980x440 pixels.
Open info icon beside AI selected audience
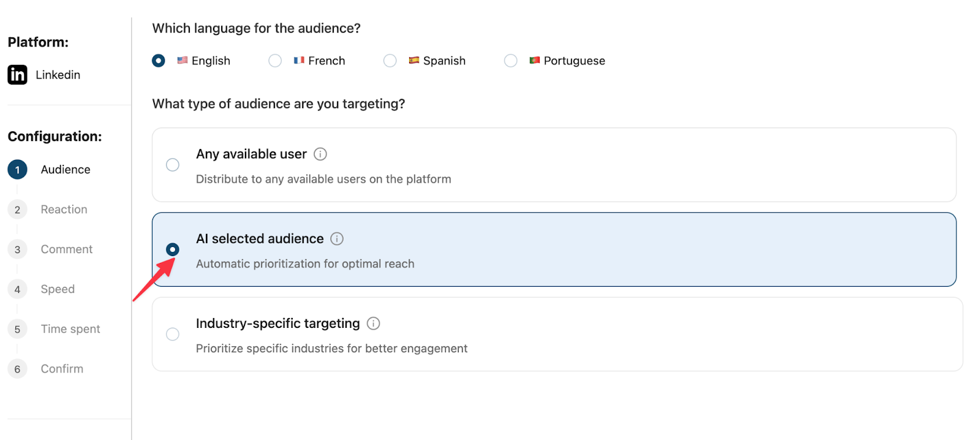pos(337,239)
